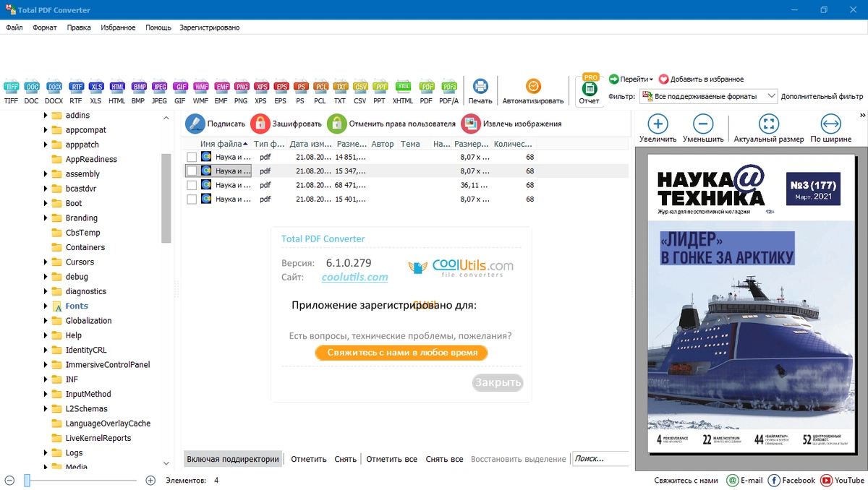Select EPS conversion icon
Image resolution: width=868 pixels, height=490 pixels.
tap(281, 91)
